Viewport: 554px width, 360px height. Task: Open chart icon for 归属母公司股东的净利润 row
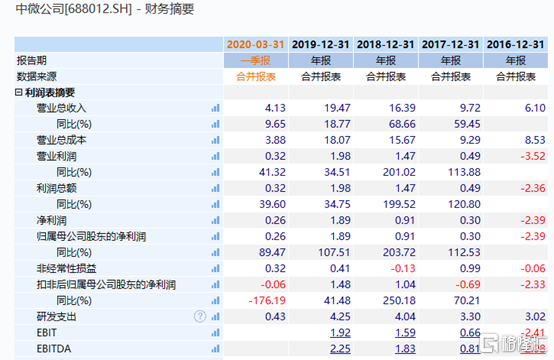[x=216, y=236]
